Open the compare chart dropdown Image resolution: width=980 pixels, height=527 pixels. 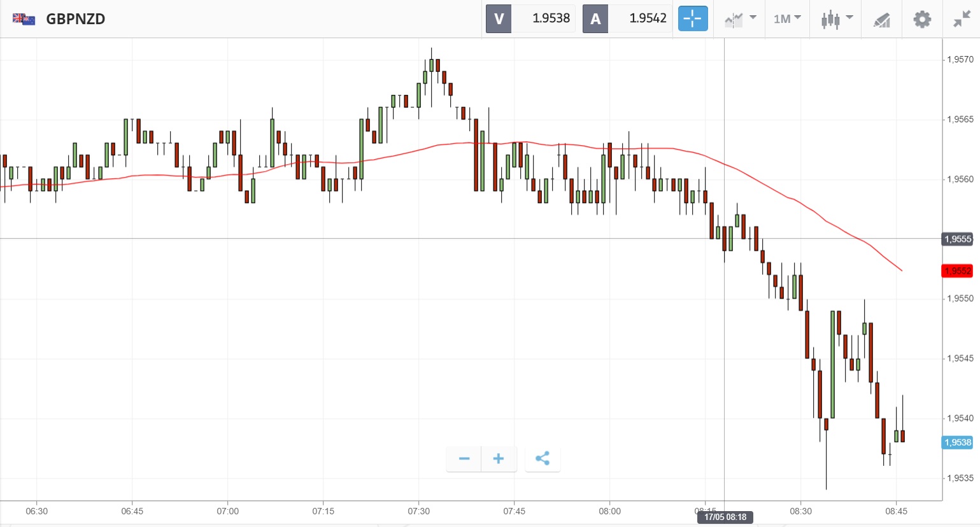740,19
